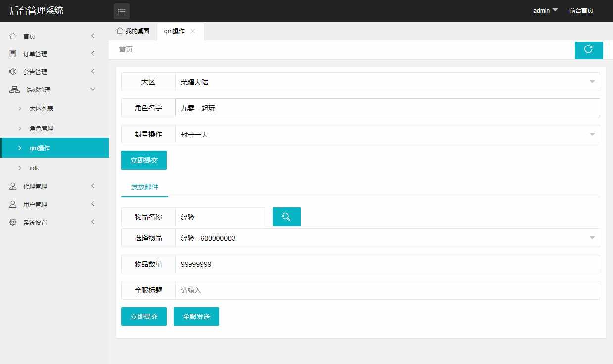Click the user icon beside 用户管理

(13, 204)
